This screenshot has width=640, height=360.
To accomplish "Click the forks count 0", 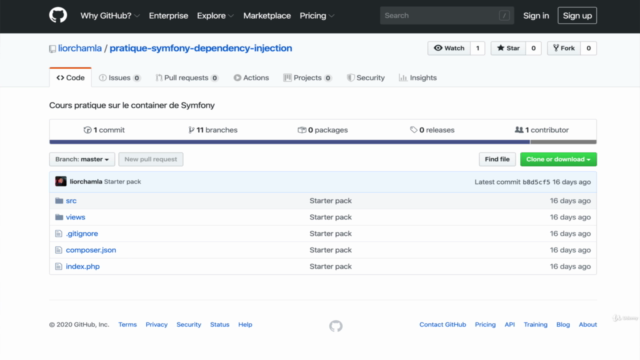I will point(589,48).
